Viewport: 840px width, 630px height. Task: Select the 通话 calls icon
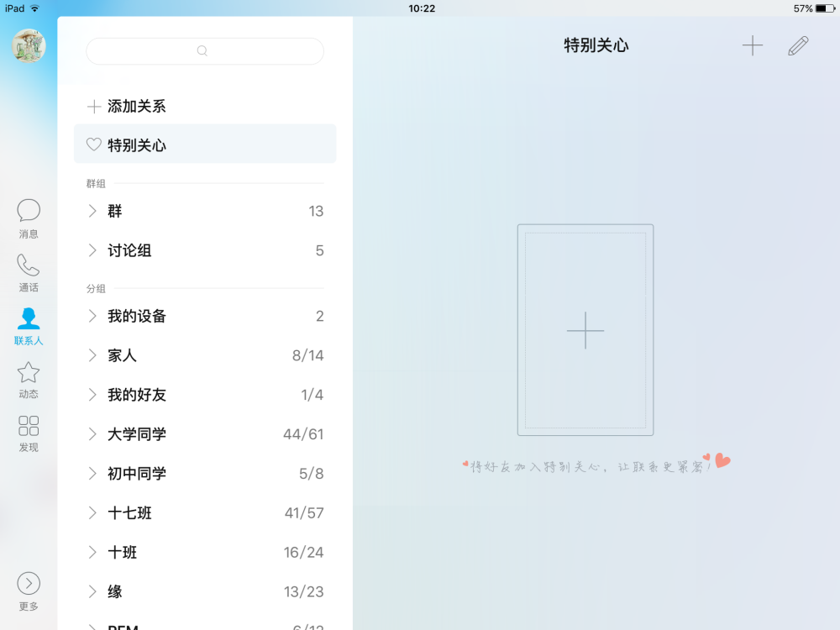click(28, 270)
